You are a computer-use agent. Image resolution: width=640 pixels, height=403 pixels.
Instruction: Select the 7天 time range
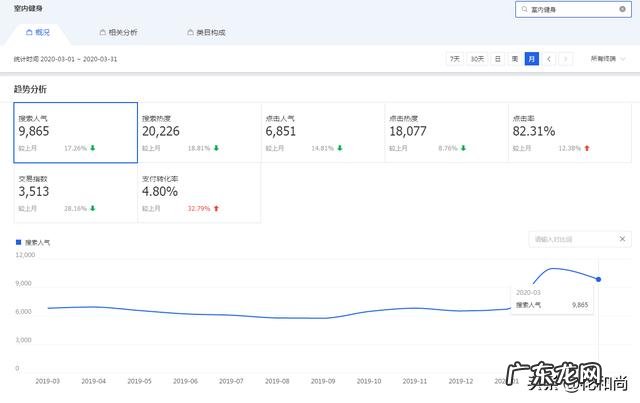(455, 59)
